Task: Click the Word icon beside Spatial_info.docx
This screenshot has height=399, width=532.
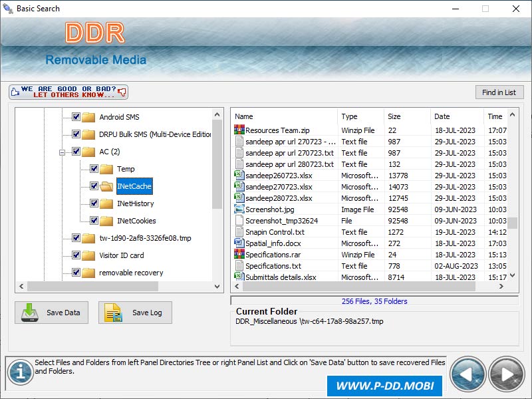Action: tap(239, 243)
